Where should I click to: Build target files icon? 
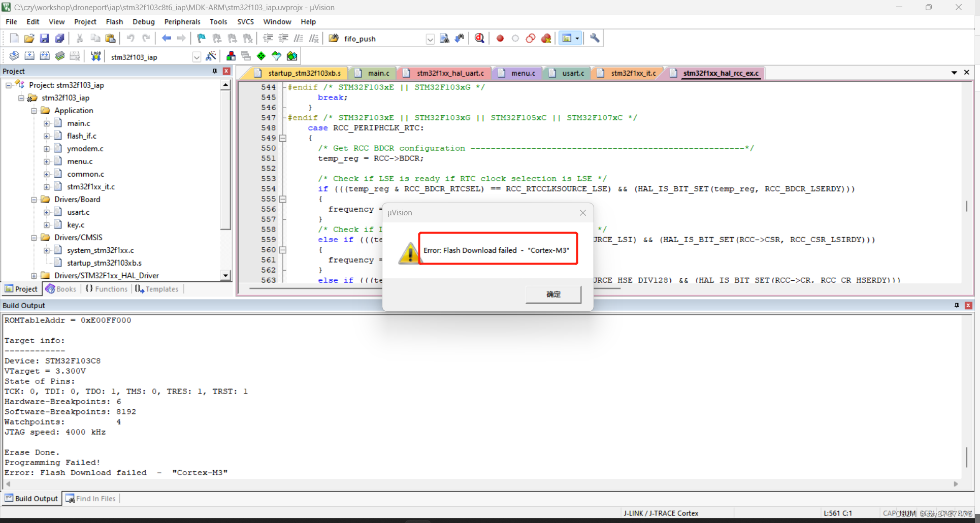(29, 56)
